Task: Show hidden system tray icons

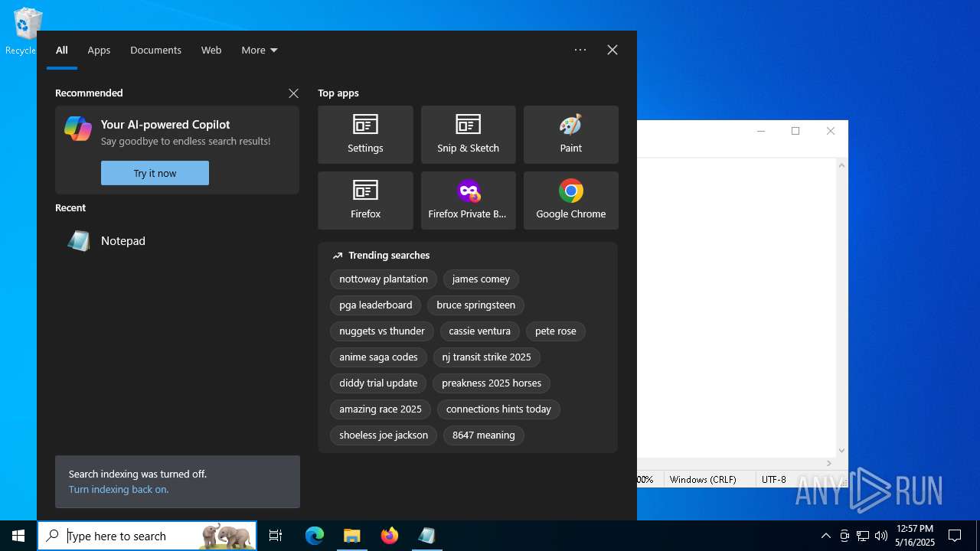Action: click(x=825, y=536)
